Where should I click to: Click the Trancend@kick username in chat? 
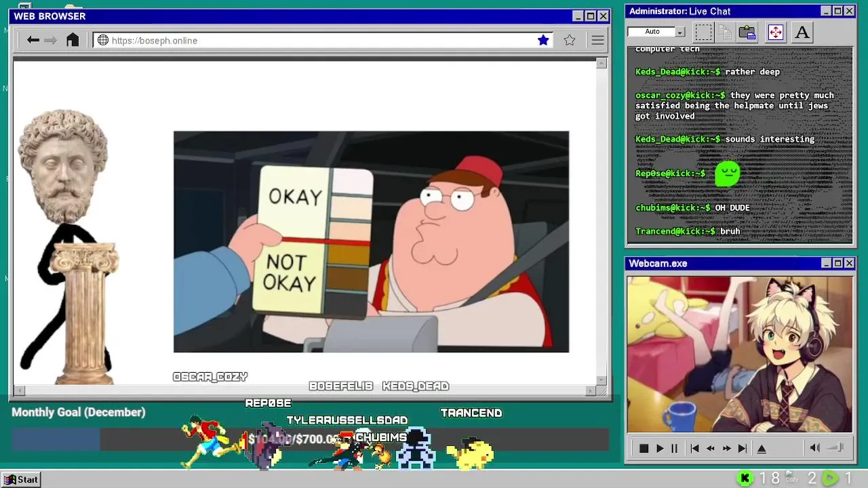[x=675, y=231]
